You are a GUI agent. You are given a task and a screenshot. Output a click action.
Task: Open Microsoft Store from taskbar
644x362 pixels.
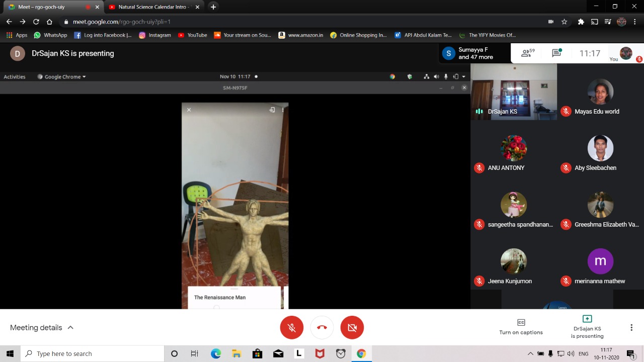(x=257, y=353)
